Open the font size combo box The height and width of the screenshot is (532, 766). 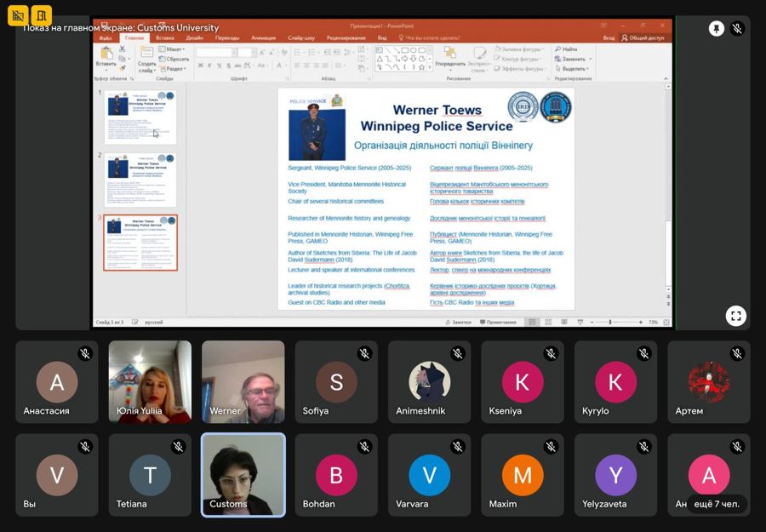coord(247,52)
